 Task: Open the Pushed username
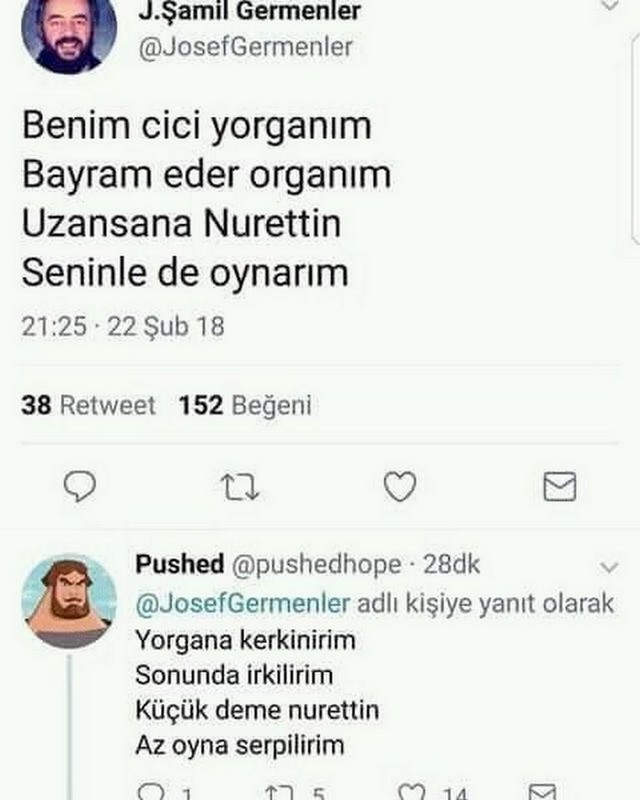click(180, 564)
